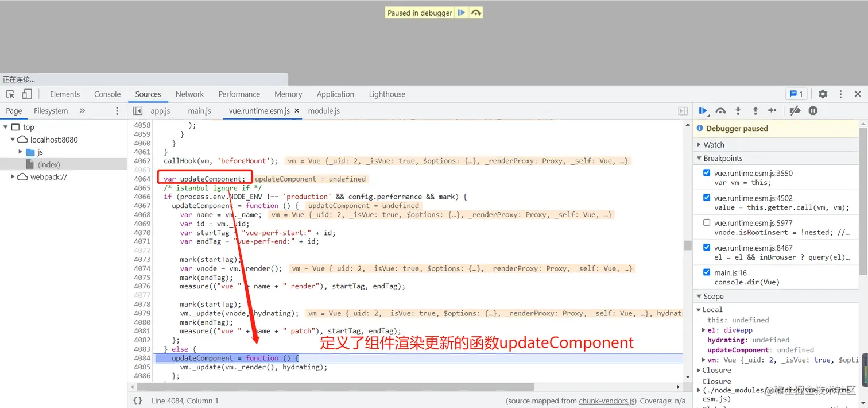The image size is (868, 408).
Task: Click 'Line 4084, Column 1' status text
Action: (x=185, y=401)
